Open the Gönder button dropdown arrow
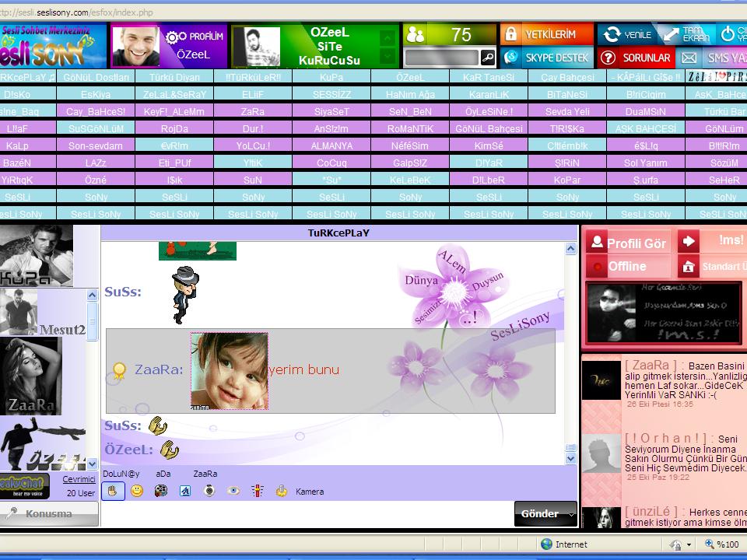 (x=572, y=514)
